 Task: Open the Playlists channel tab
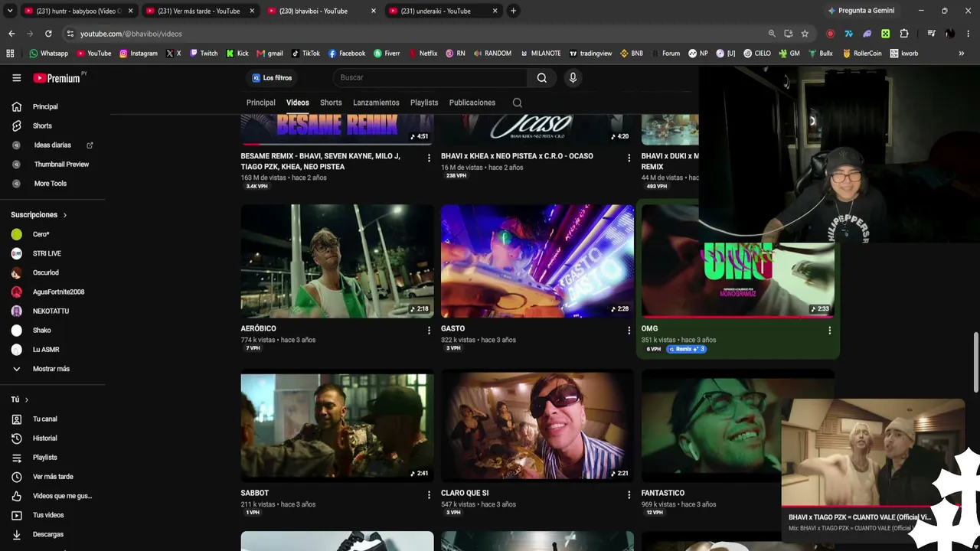[424, 103]
